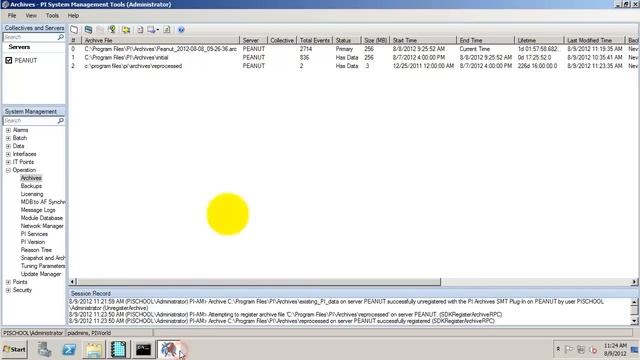Click the network icon in system tray

pyautogui.click(x=581, y=350)
